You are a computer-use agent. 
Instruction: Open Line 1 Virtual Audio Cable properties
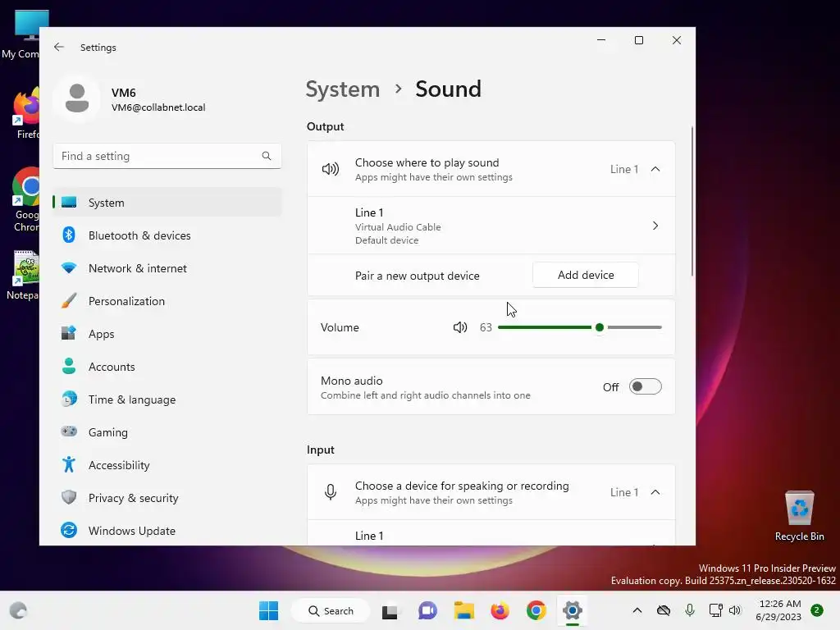click(491, 226)
